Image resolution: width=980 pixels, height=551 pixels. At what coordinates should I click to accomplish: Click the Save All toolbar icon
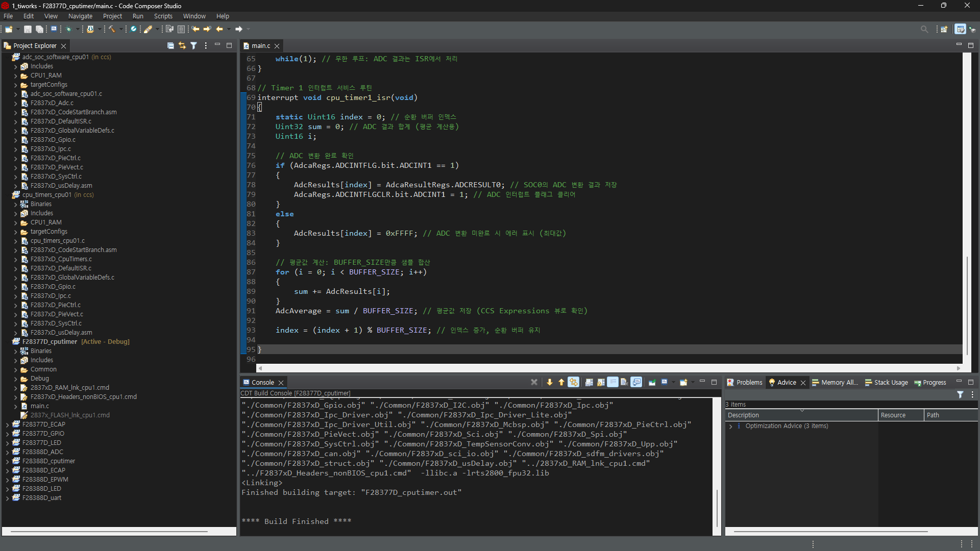point(39,29)
